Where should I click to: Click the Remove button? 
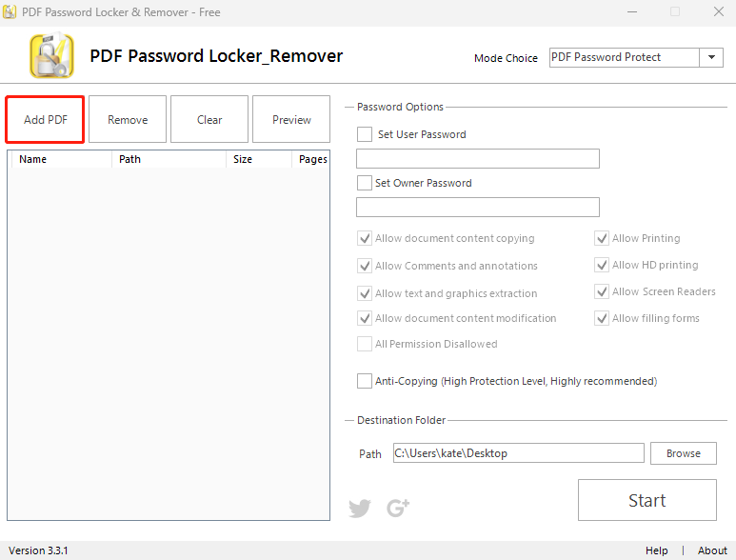click(x=128, y=119)
